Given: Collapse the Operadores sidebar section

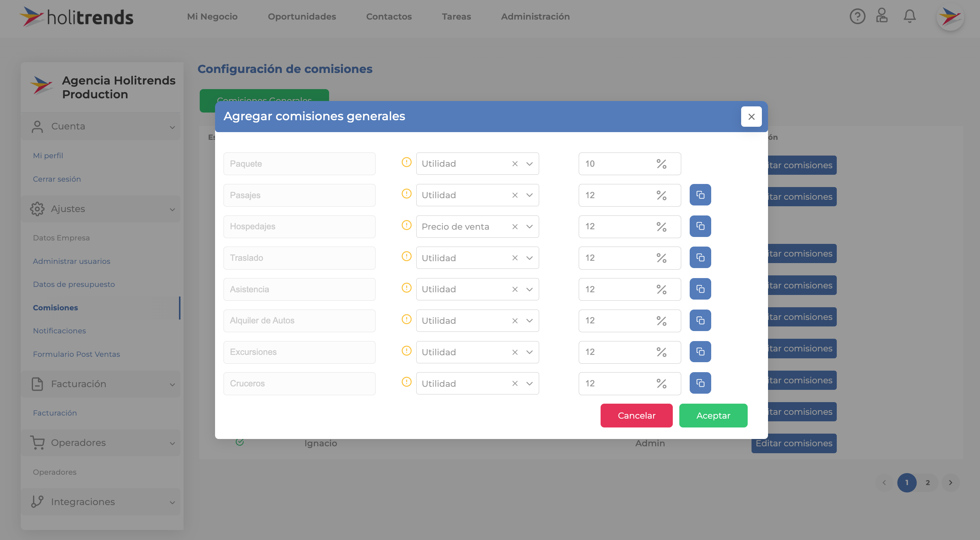Looking at the screenshot, I should (101, 443).
